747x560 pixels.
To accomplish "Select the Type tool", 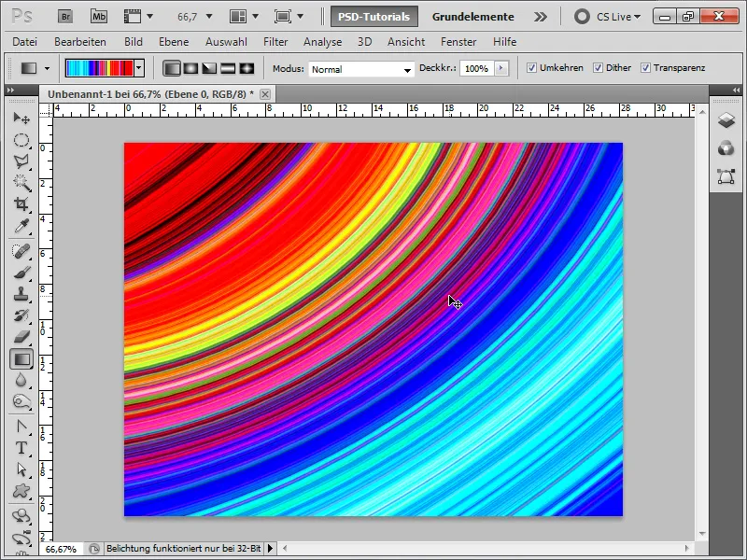I will 21,448.
